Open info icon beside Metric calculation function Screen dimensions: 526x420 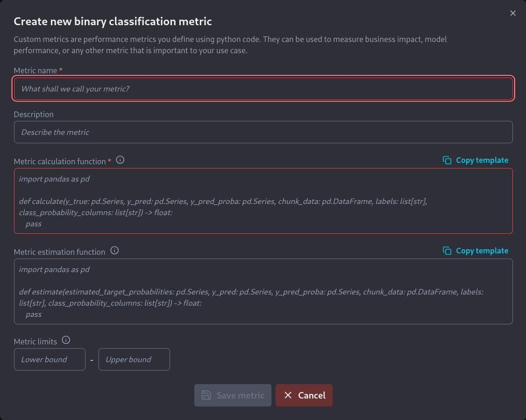click(120, 160)
